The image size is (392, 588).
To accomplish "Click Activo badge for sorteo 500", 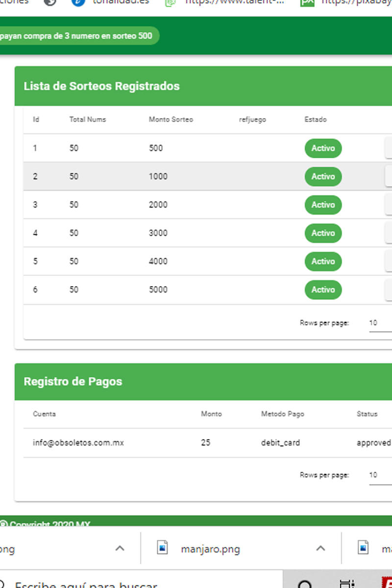I will coord(323,148).
